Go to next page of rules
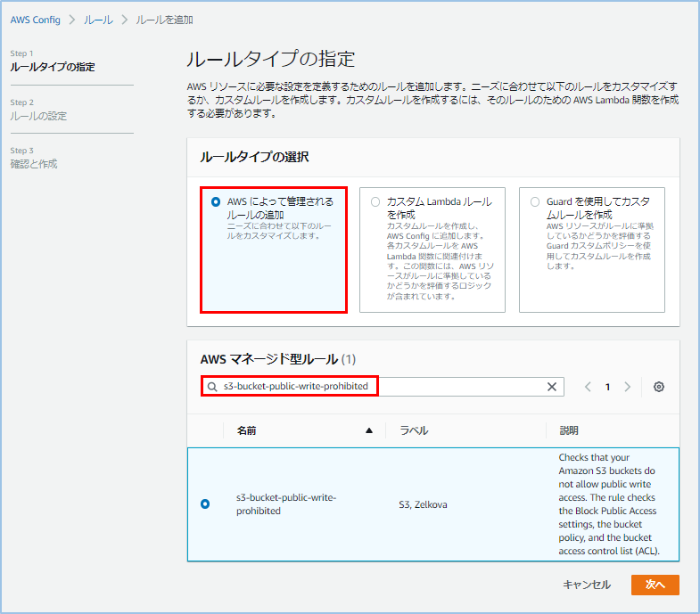Image resolution: width=700 pixels, height=614 pixels. click(628, 387)
